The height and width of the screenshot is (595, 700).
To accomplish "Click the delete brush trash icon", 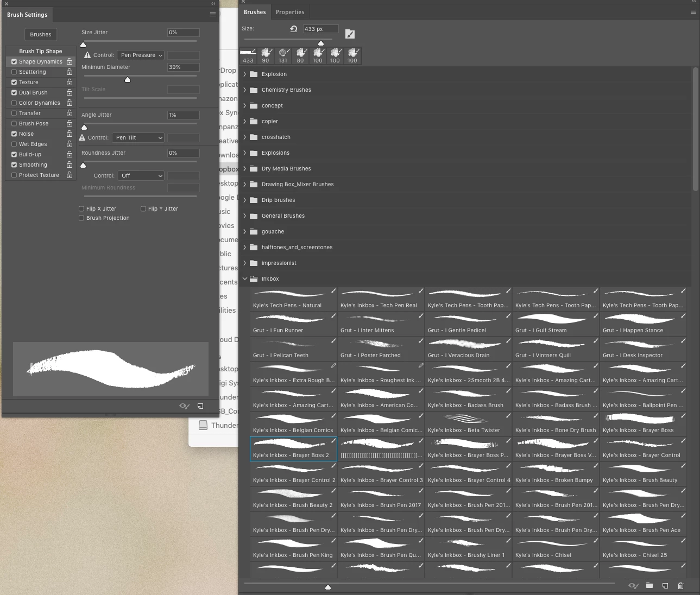I will click(680, 586).
